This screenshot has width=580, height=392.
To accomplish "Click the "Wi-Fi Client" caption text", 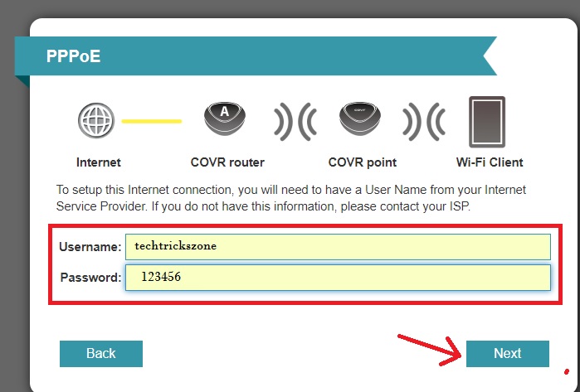I will [x=490, y=162].
